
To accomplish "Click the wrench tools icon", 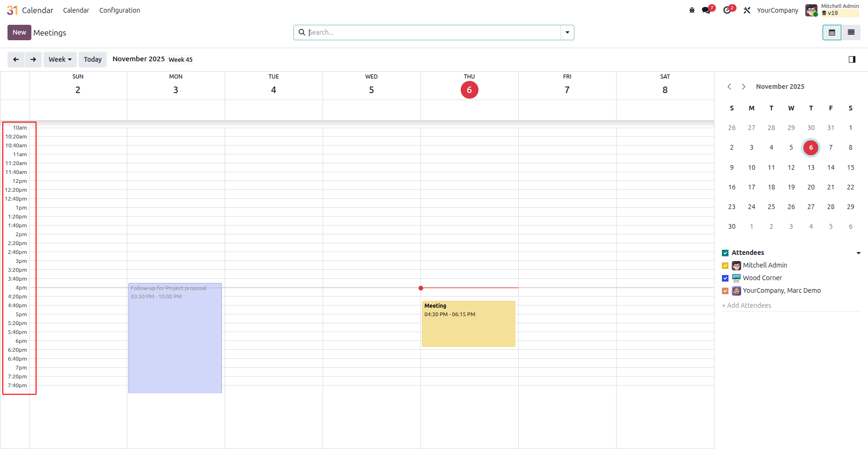I will click(x=747, y=10).
